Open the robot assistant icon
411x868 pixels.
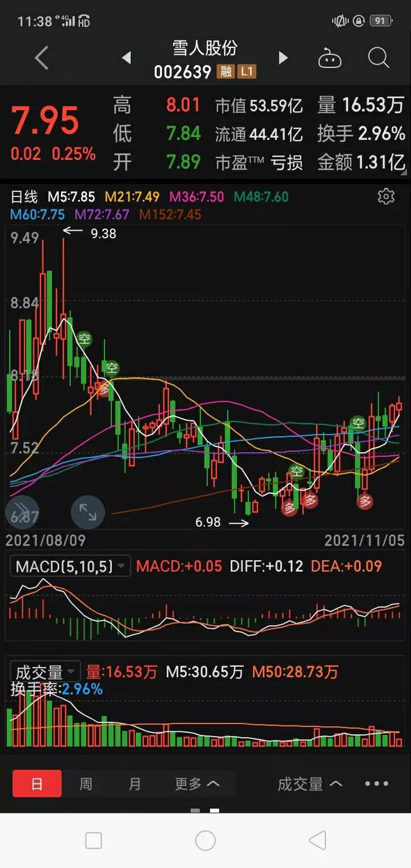tap(330, 58)
